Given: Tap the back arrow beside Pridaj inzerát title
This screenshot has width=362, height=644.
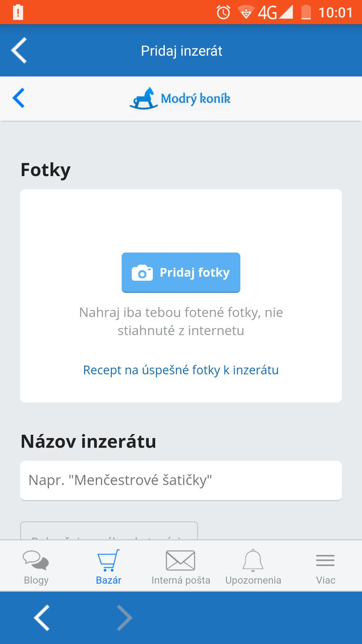Looking at the screenshot, I should click(x=19, y=50).
